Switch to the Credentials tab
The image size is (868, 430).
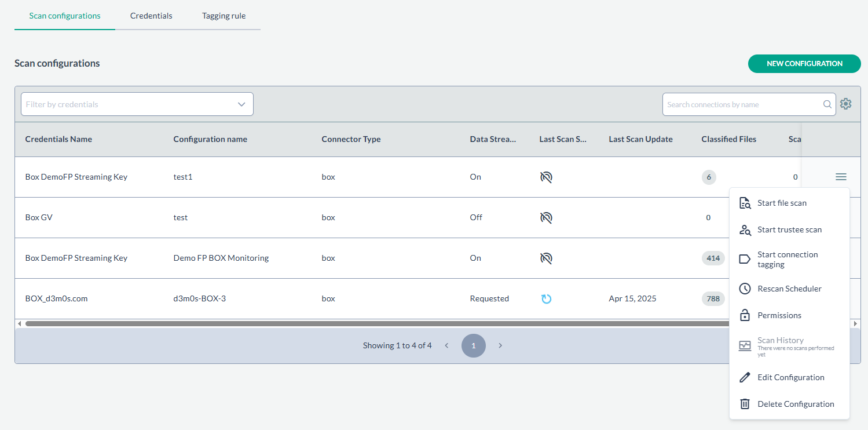[x=151, y=16]
